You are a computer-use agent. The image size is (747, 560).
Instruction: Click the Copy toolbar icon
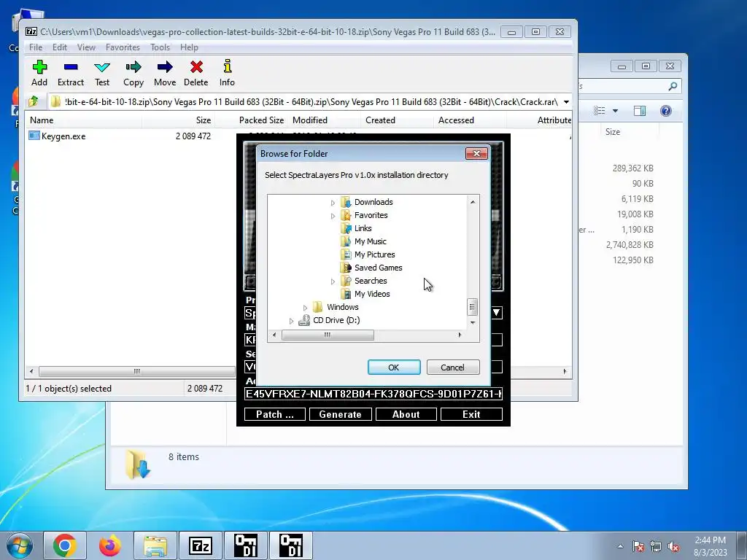tap(133, 74)
